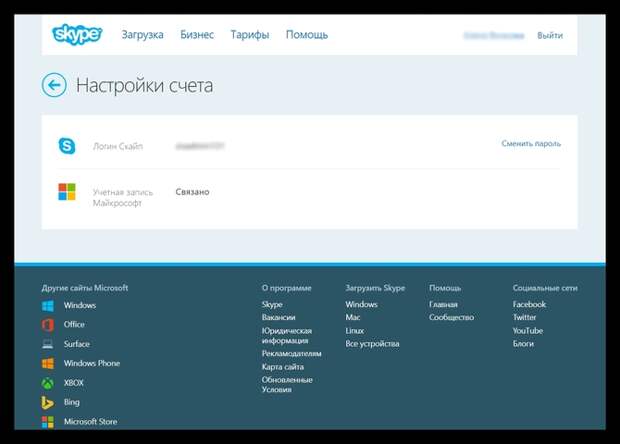Open the Сообщество link
The width and height of the screenshot is (620, 444).
(x=451, y=317)
